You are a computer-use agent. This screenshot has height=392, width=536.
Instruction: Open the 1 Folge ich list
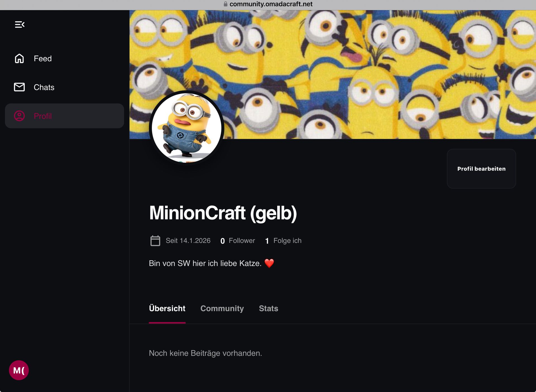point(283,241)
